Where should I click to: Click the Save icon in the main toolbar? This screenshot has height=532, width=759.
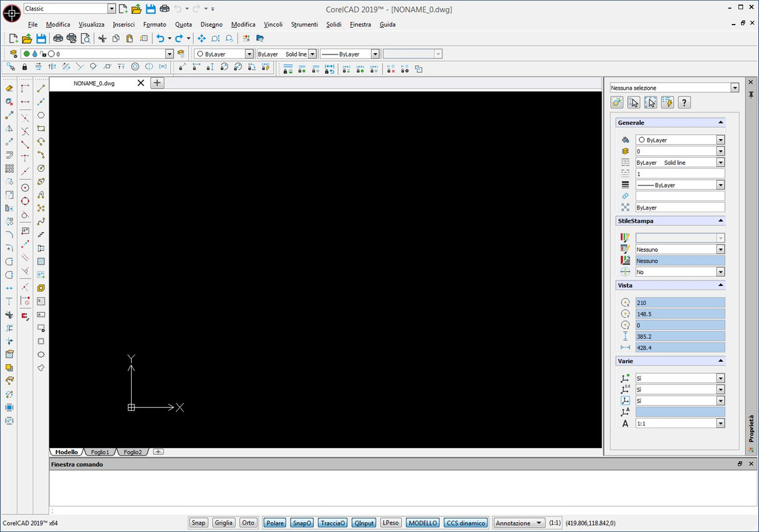coord(41,39)
